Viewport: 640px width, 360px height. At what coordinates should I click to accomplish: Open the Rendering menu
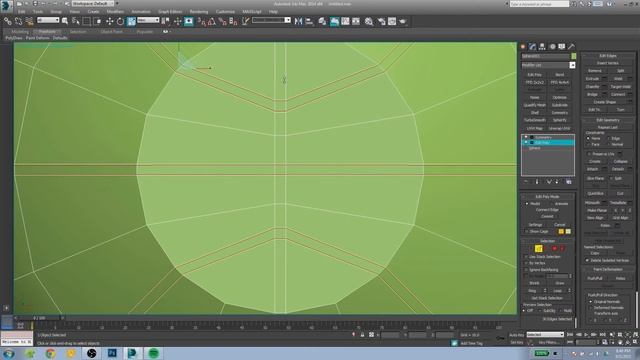click(x=199, y=11)
